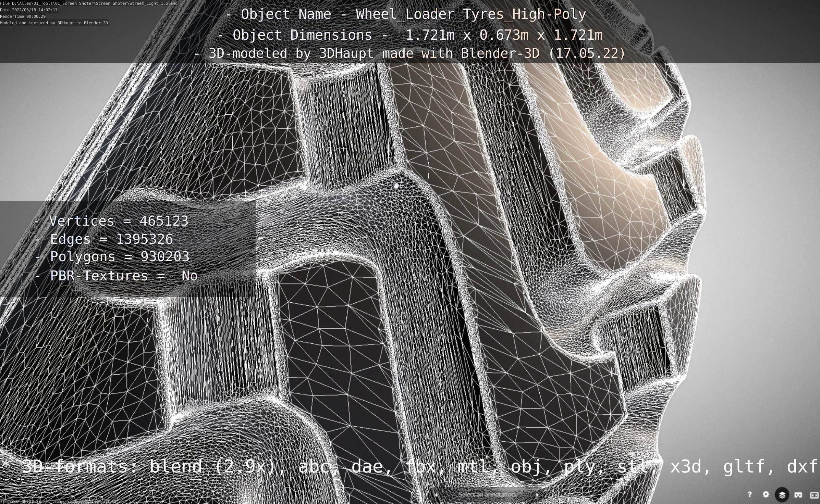Screen dimensions: 820x504
Task: Go to previous annotation arrow
Action: click(436, 494)
